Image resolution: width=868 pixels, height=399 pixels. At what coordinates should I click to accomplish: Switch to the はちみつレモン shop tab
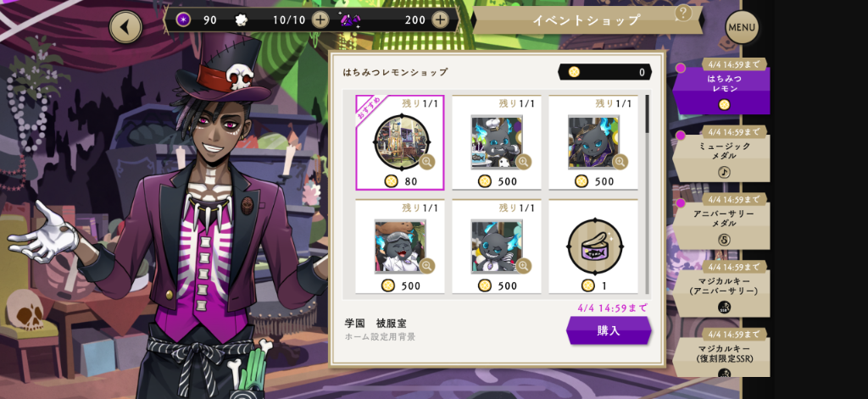(x=721, y=87)
